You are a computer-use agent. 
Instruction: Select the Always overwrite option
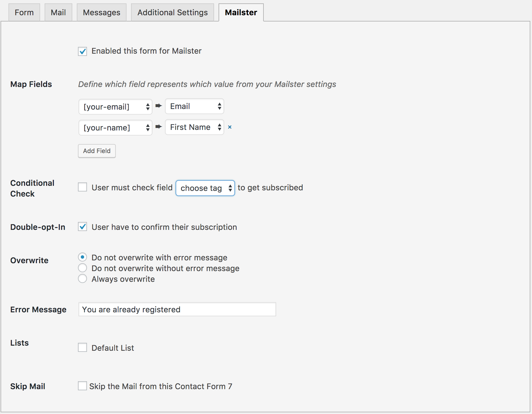[82, 278]
